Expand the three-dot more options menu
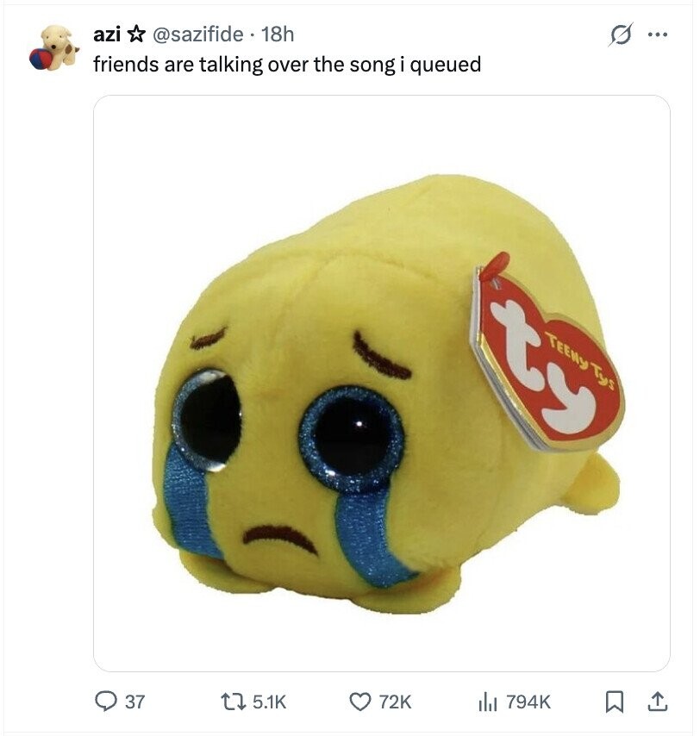 [x=657, y=34]
